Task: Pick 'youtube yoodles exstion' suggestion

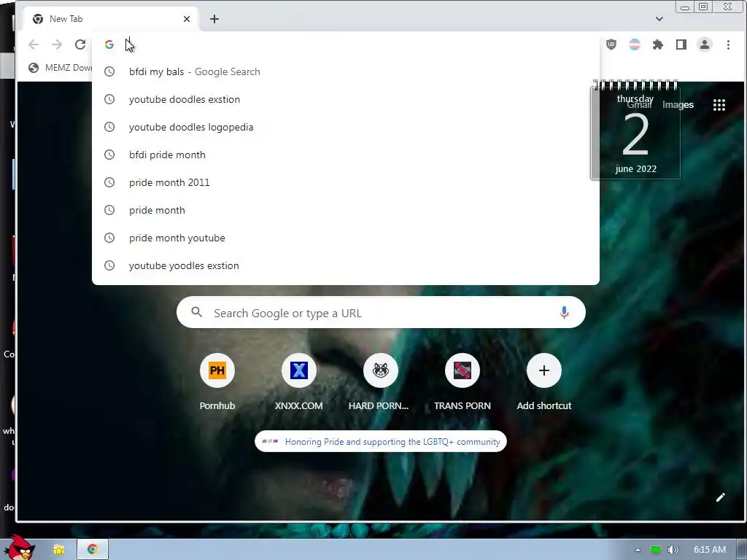Action: tap(345, 265)
